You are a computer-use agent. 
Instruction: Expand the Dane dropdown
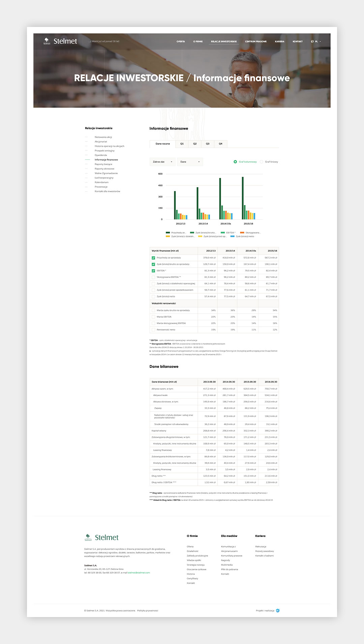[x=190, y=162]
